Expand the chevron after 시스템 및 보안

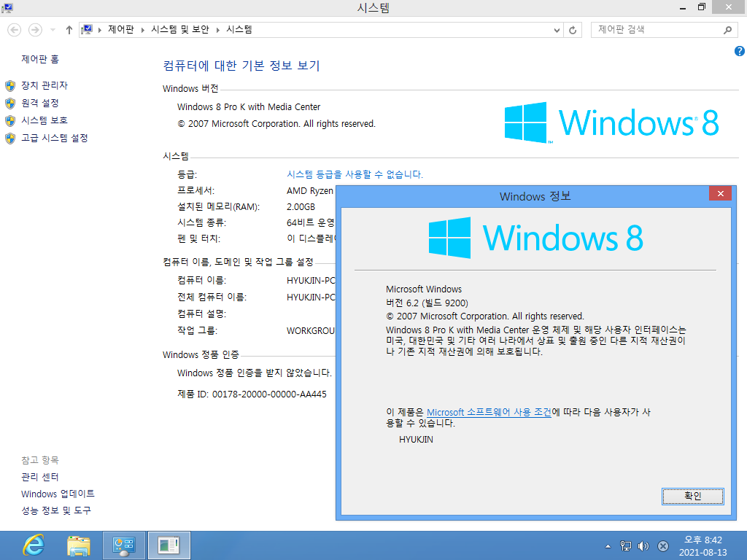(x=217, y=30)
